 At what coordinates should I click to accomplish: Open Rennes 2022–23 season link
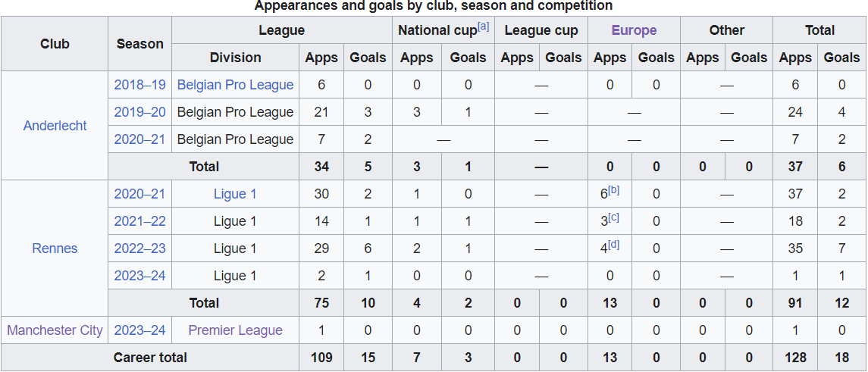139,249
